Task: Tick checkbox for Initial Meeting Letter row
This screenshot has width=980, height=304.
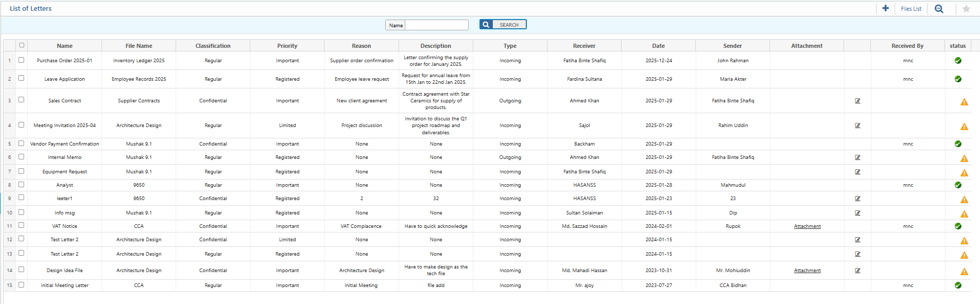Action: click(x=21, y=284)
